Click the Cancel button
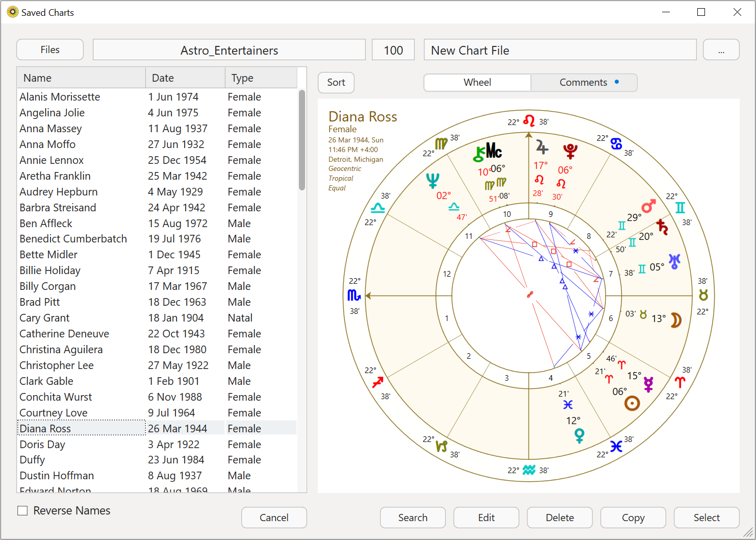Image resolution: width=756 pixels, height=540 pixels. click(274, 518)
